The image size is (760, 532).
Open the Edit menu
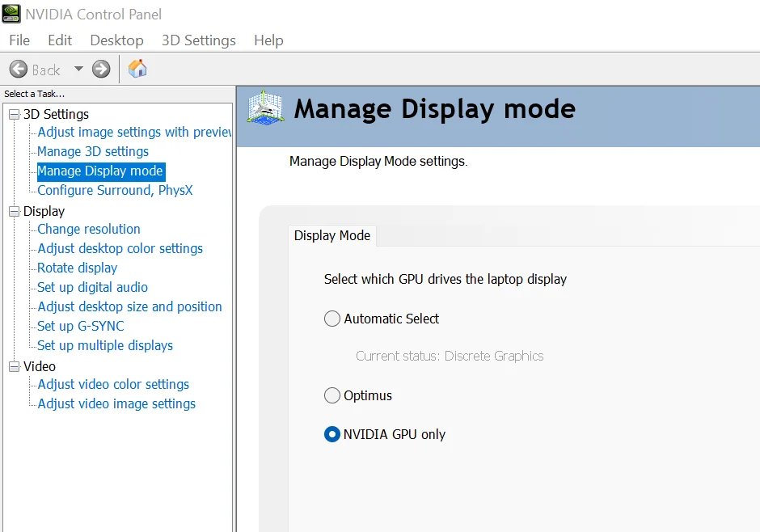click(60, 40)
